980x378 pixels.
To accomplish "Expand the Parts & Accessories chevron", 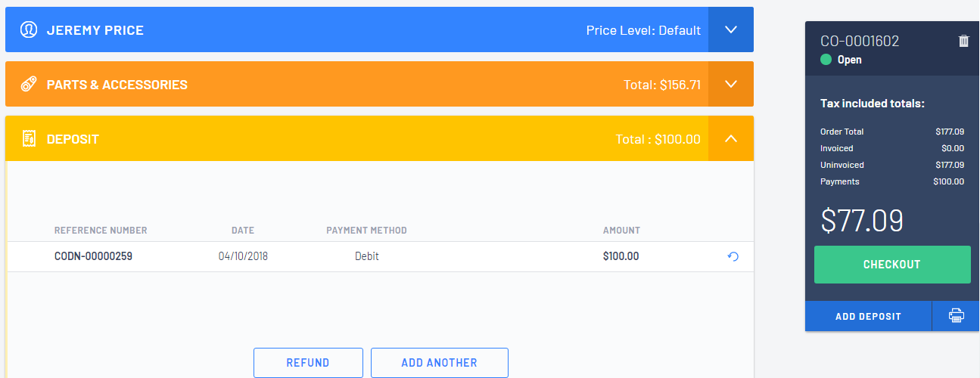I will [x=731, y=84].
